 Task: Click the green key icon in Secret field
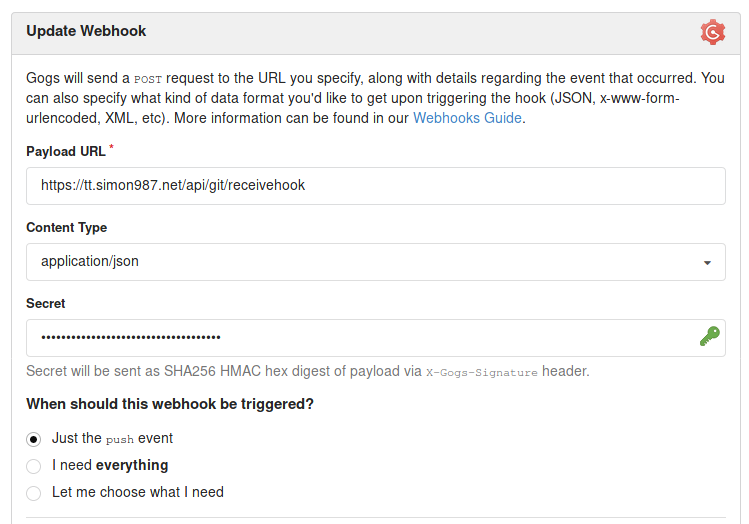tap(710, 336)
